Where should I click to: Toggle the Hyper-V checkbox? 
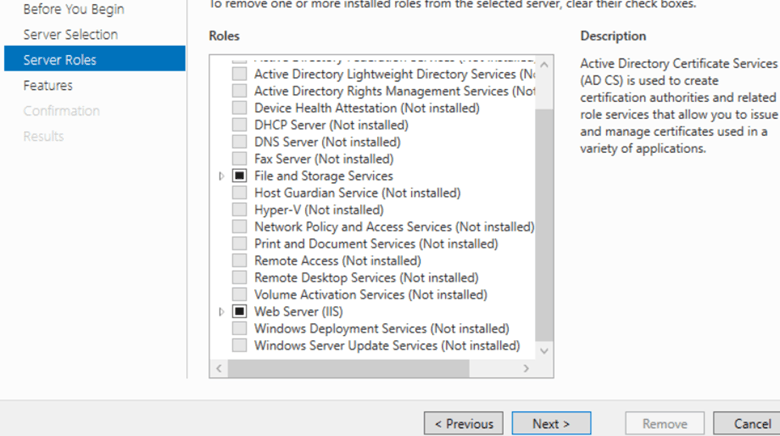pyautogui.click(x=239, y=210)
